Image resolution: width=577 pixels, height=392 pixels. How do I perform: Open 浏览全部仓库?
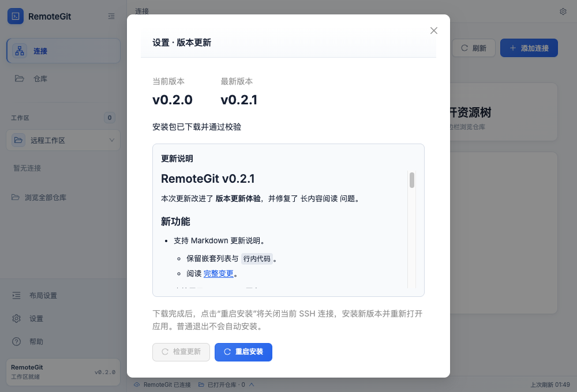click(x=39, y=198)
